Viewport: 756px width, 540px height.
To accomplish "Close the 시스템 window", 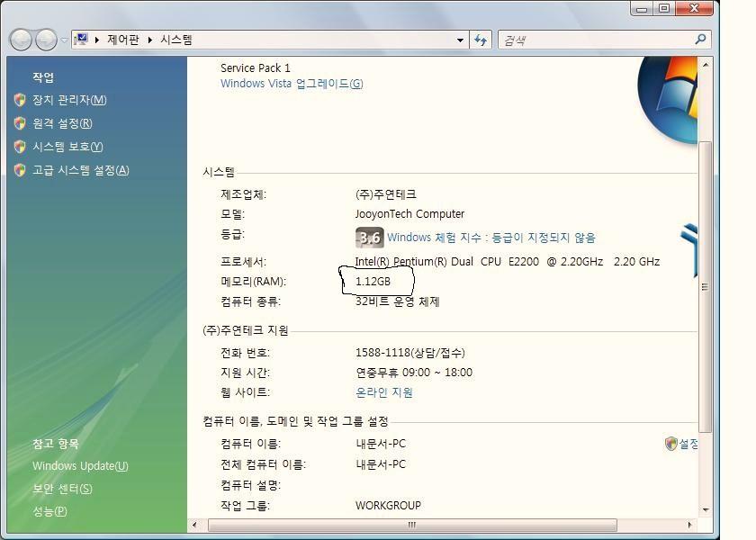I will point(694,8).
